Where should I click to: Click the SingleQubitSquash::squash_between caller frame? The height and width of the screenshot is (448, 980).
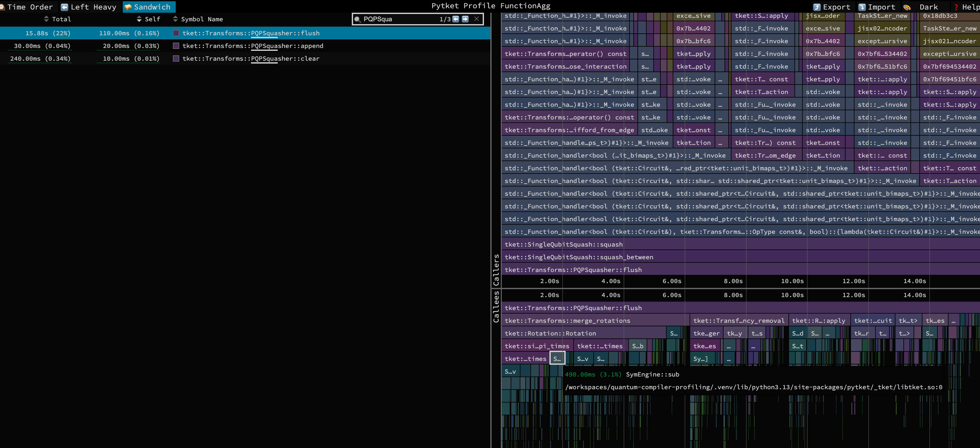pos(578,257)
